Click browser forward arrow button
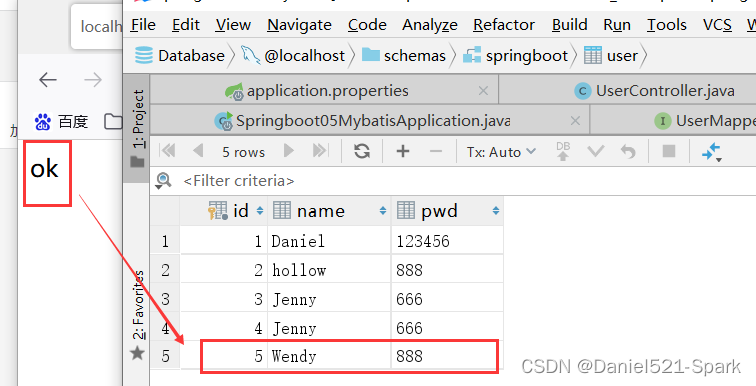The image size is (756, 386). pos(93,80)
